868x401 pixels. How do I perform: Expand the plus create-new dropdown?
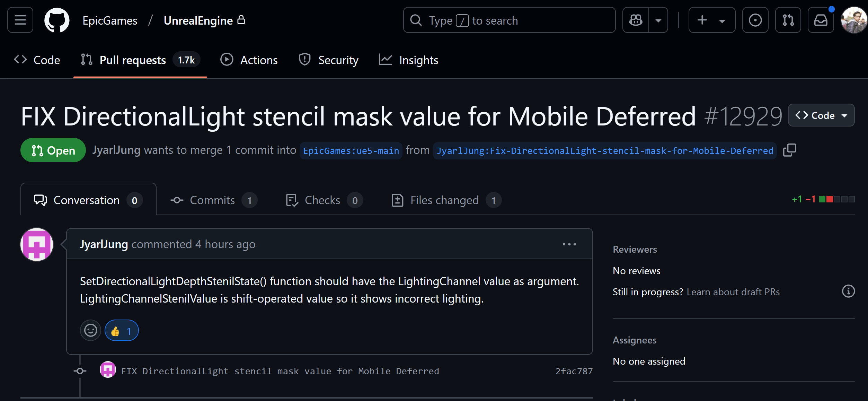click(x=712, y=20)
